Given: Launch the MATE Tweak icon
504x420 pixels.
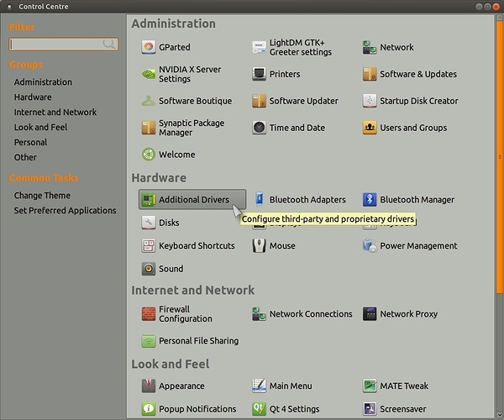Looking at the screenshot, I should click(370, 386).
